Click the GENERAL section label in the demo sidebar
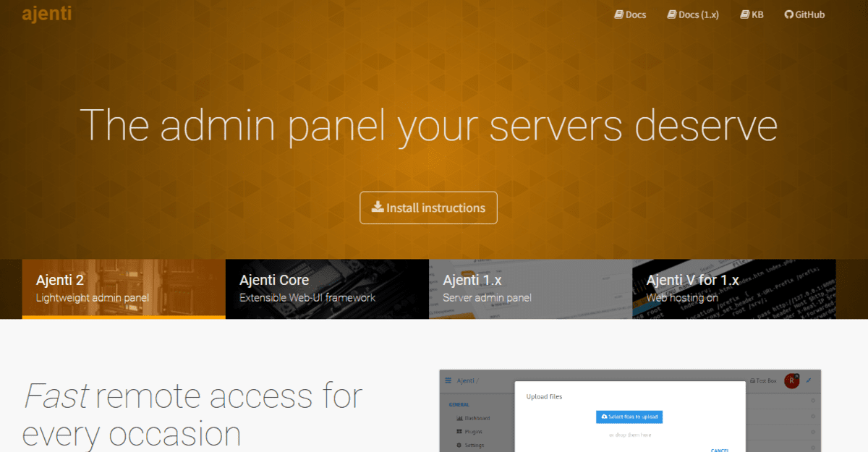Screen dimensions: 868x452 [x=459, y=405]
